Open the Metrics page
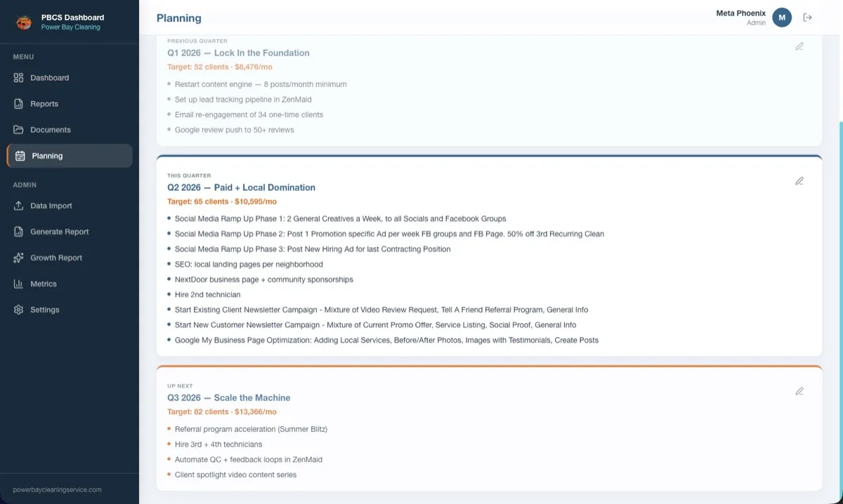 [x=70, y=284]
